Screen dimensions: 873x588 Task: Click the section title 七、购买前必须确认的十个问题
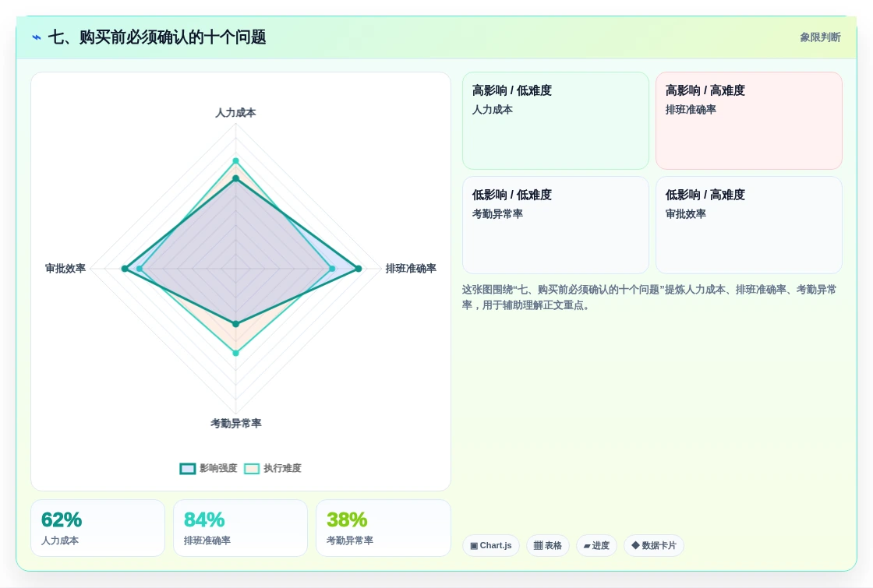[x=157, y=37]
